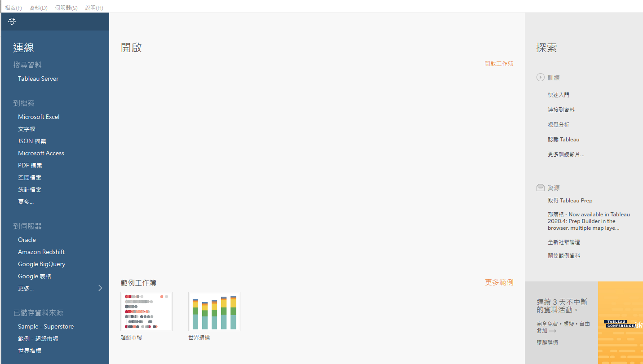The height and width of the screenshot is (364, 643).
Task: Click the archive box icon beside 資源
Action: point(540,188)
